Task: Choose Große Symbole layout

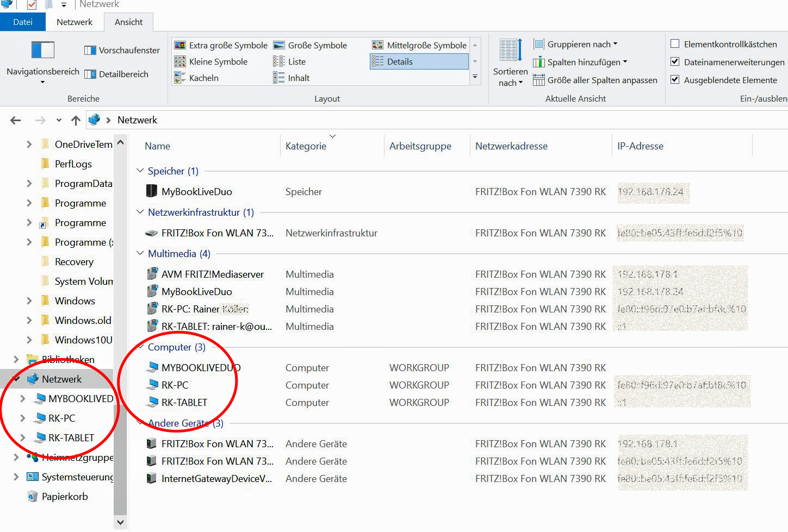Action: [310, 45]
